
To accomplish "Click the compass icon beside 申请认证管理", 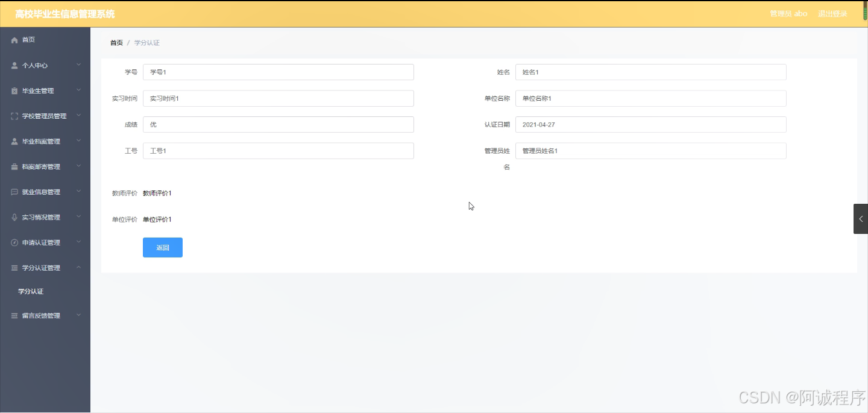I will [14, 242].
